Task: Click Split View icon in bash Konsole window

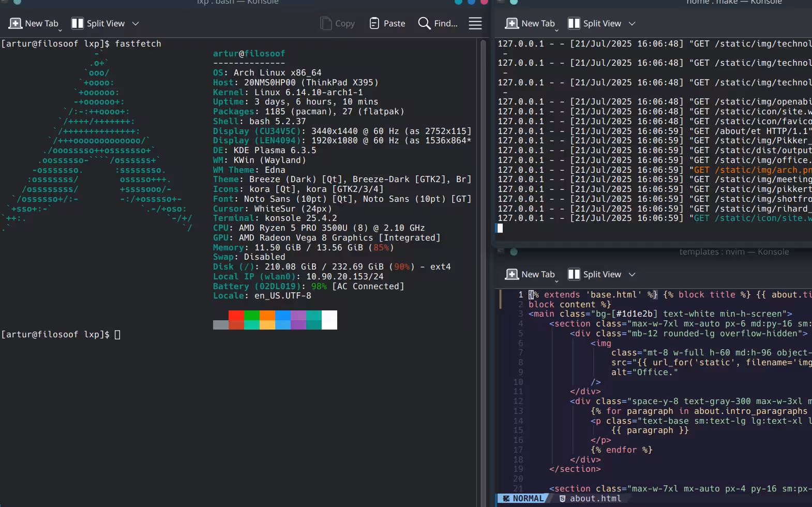Action: pyautogui.click(x=77, y=23)
